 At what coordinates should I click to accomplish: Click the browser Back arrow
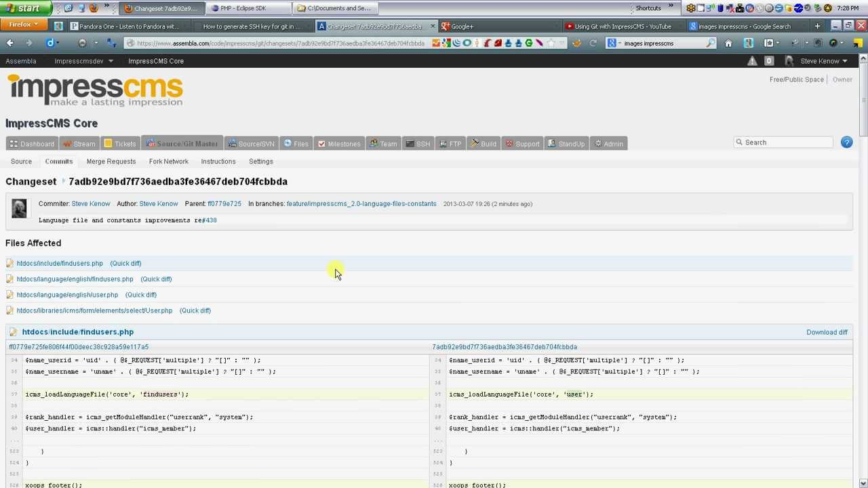(9, 43)
